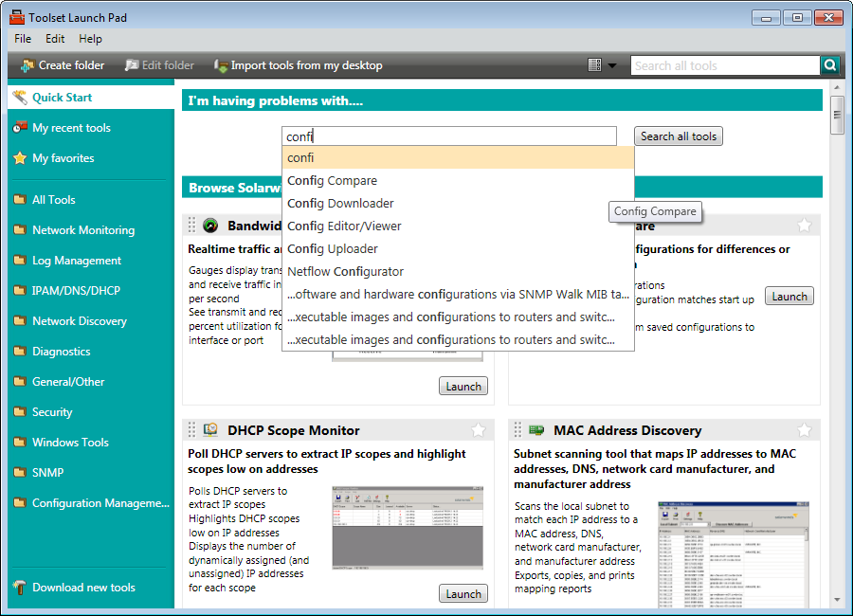Click the Download new tools icon
853x616 pixels.
(19, 587)
